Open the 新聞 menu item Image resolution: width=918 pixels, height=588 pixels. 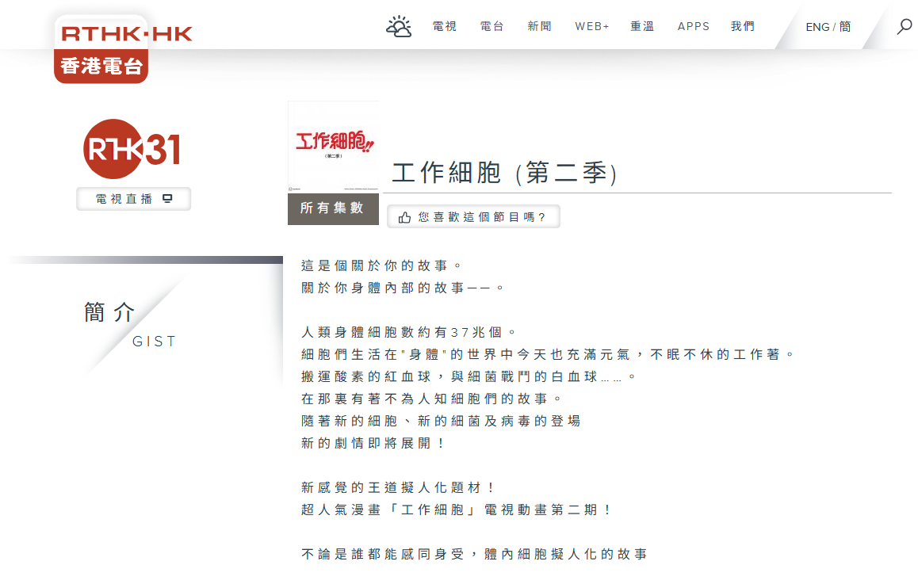(x=540, y=27)
